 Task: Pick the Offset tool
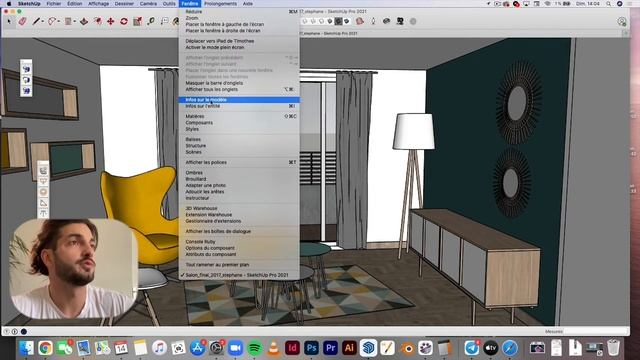point(98,21)
